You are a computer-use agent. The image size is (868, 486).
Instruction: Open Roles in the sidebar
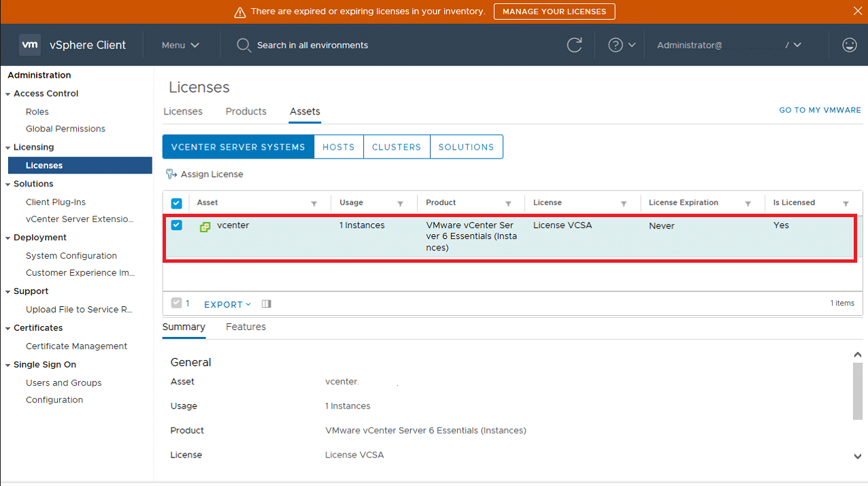pyautogui.click(x=37, y=112)
